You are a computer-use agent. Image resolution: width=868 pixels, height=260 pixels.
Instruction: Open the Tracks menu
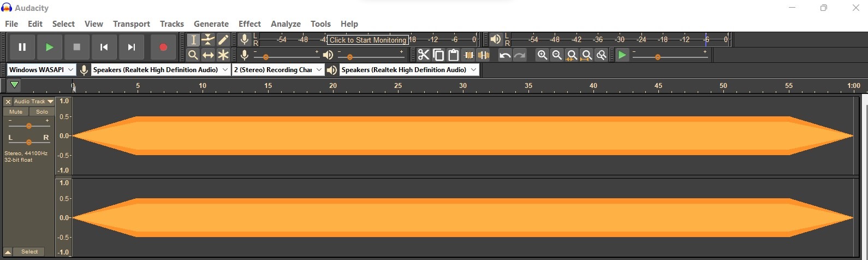pos(172,23)
